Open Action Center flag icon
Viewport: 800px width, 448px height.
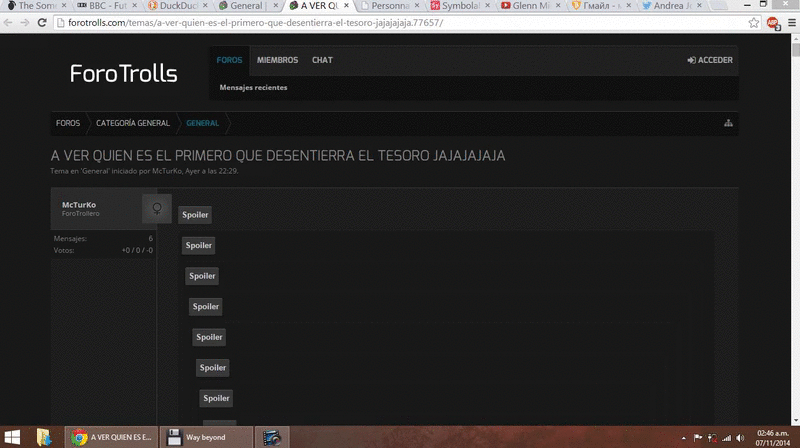(x=698, y=438)
